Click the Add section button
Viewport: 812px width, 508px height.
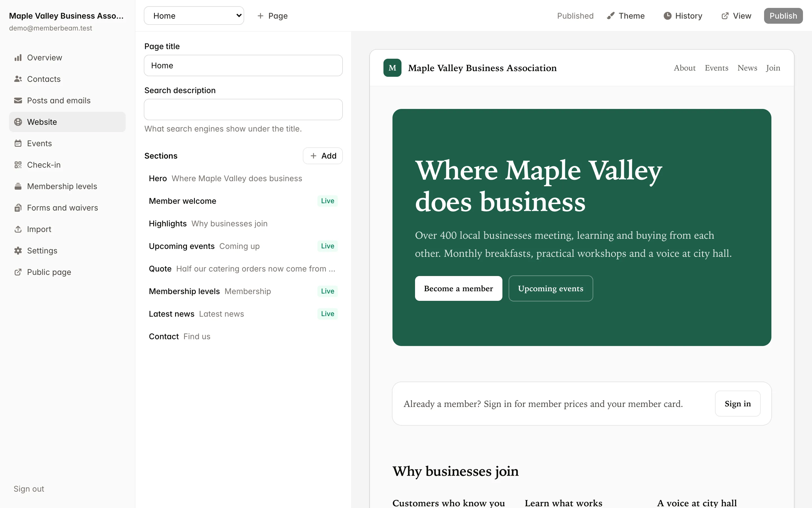click(323, 156)
